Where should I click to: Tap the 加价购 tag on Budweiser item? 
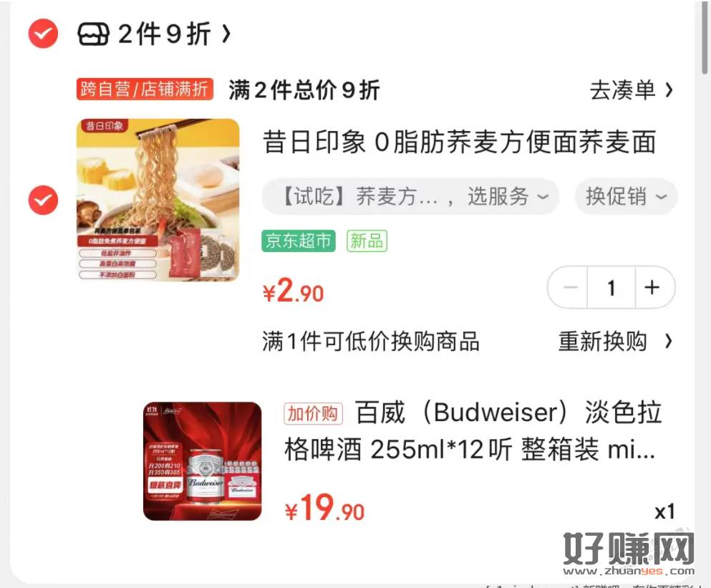[x=313, y=414]
